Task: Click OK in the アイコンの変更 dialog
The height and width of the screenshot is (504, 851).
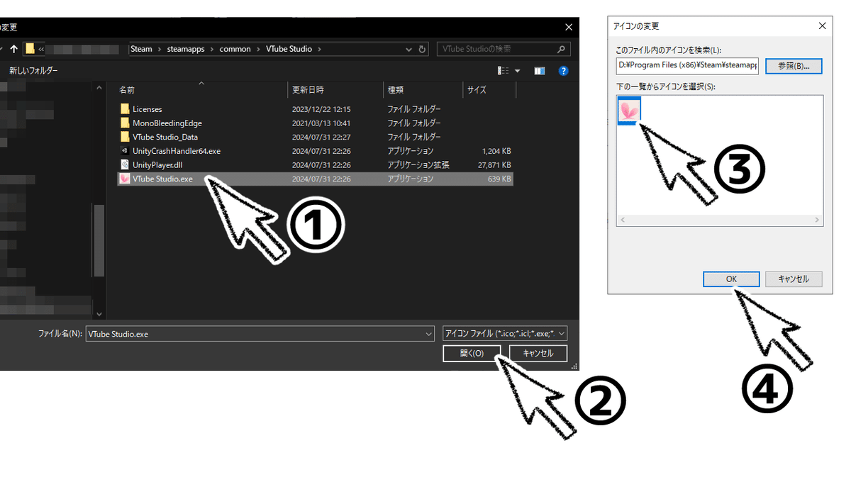Action: click(x=731, y=279)
